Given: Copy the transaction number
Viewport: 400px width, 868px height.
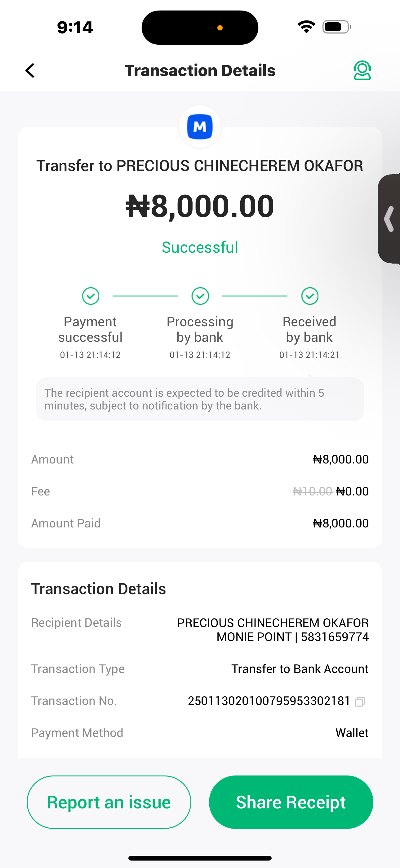Looking at the screenshot, I should 360,702.
